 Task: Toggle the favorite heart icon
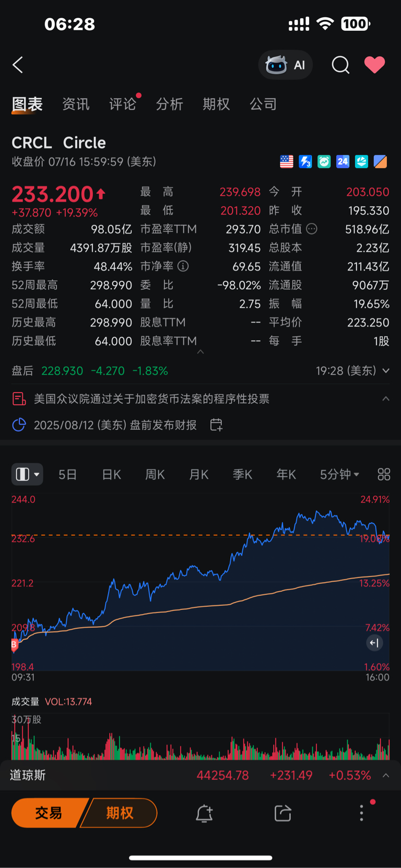(374, 65)
